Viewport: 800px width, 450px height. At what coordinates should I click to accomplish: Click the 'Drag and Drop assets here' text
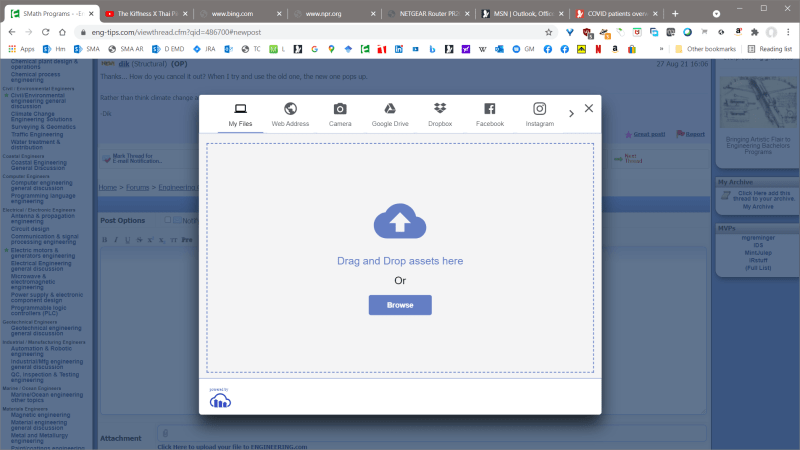(x=400, y=261)
